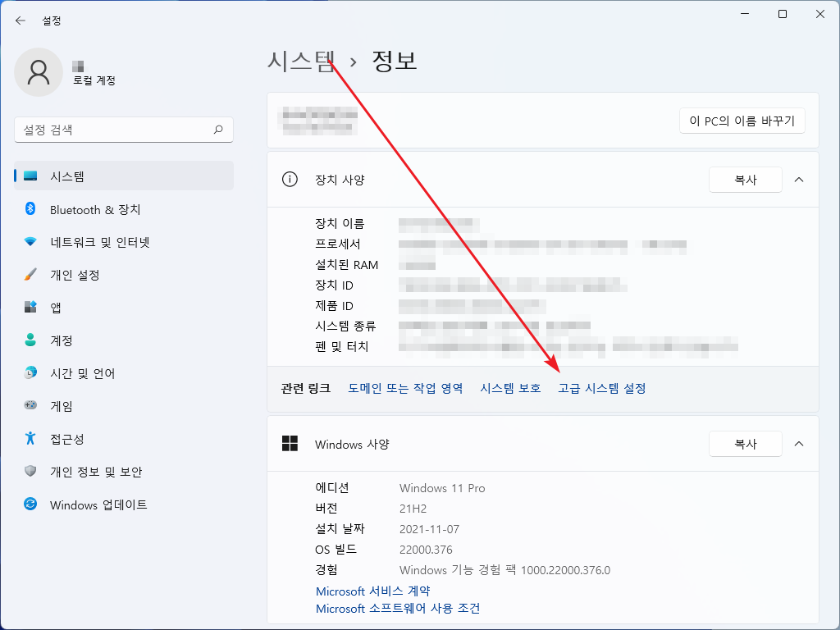
Task: Open Windows 업데이트 page
Action: tap(124, 504)
